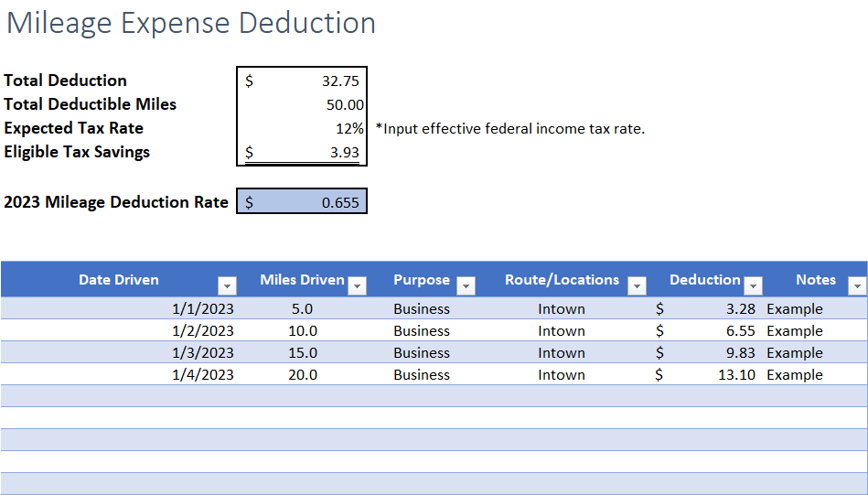Select Example note in the 1/4/2023 row
This screenshot has width=868, height=495.
click(x=816, y=374)
